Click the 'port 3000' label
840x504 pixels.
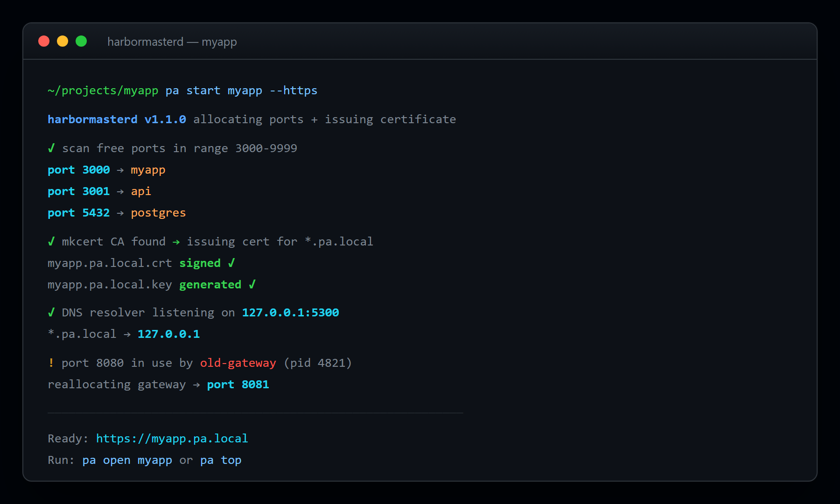coord(79,170)
